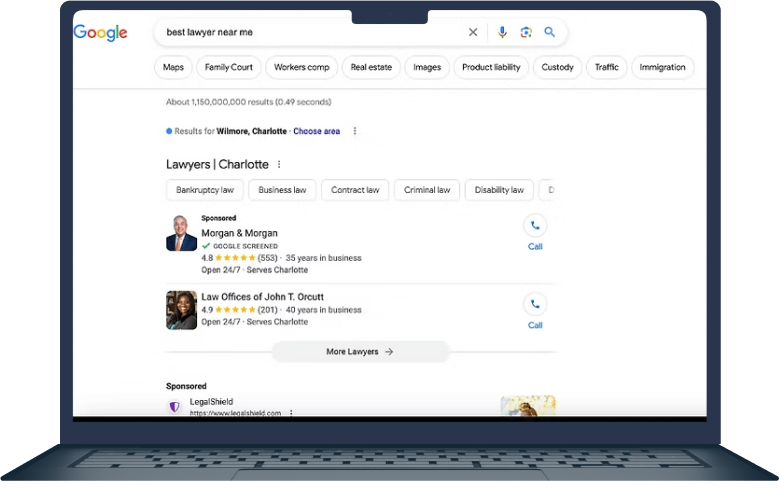Filter by Business law
The width and height of the screenshot is (779, 498).
pyautogui.click(x=282, y=190)
